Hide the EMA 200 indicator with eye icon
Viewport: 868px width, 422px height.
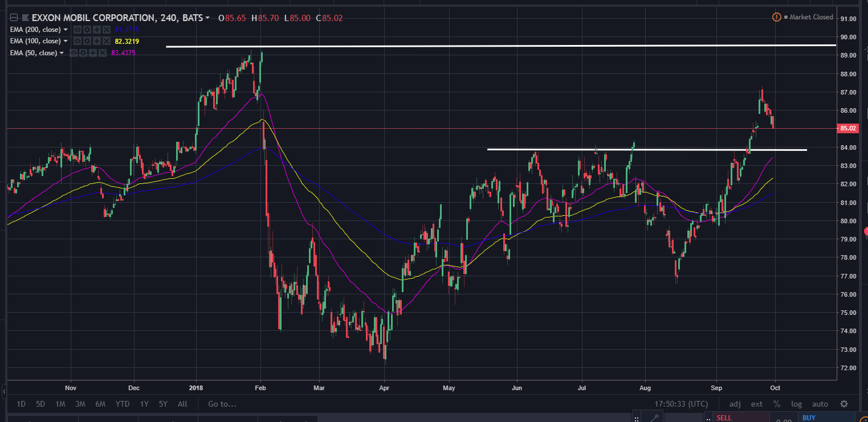click(x=77, y=30)
